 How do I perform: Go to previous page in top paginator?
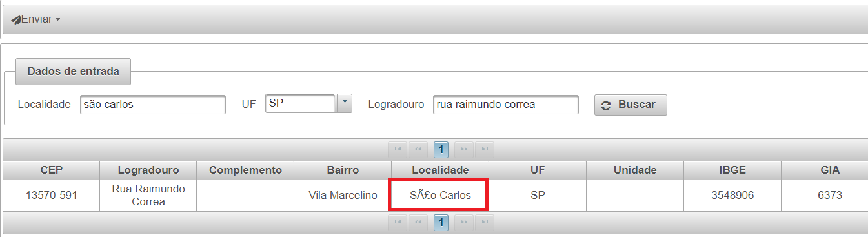tap(418, 150)
